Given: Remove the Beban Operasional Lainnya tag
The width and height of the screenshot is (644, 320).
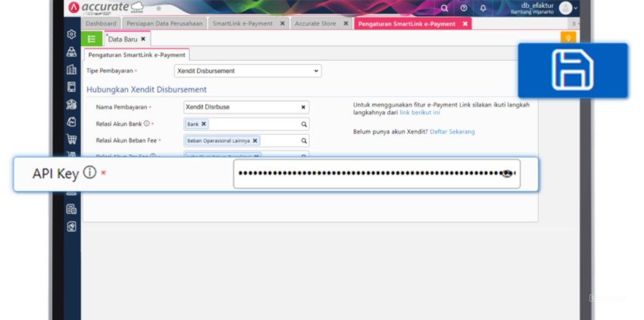Looking at the screenshot, I should pyautogui.click(x=255, y=141).
